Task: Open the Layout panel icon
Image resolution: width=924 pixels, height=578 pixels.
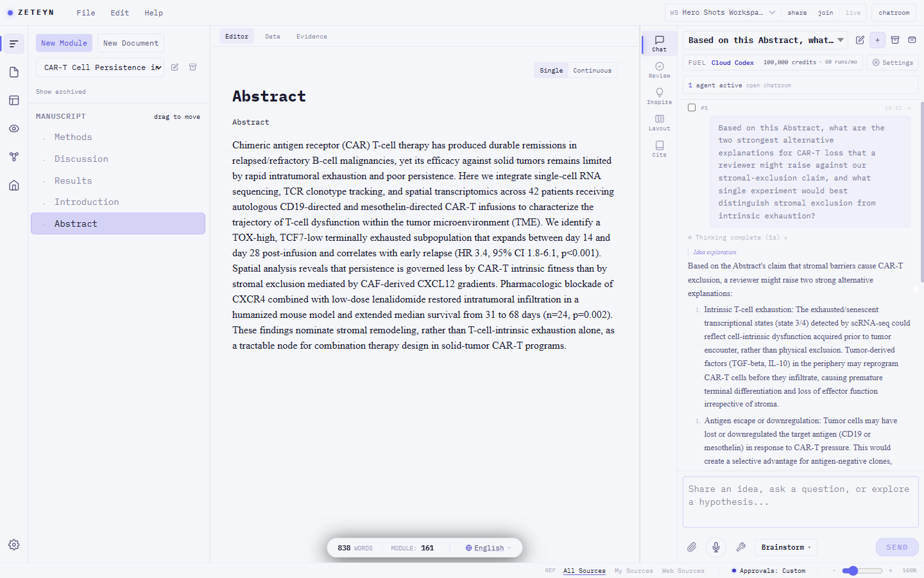Action: tap(660, 123)
